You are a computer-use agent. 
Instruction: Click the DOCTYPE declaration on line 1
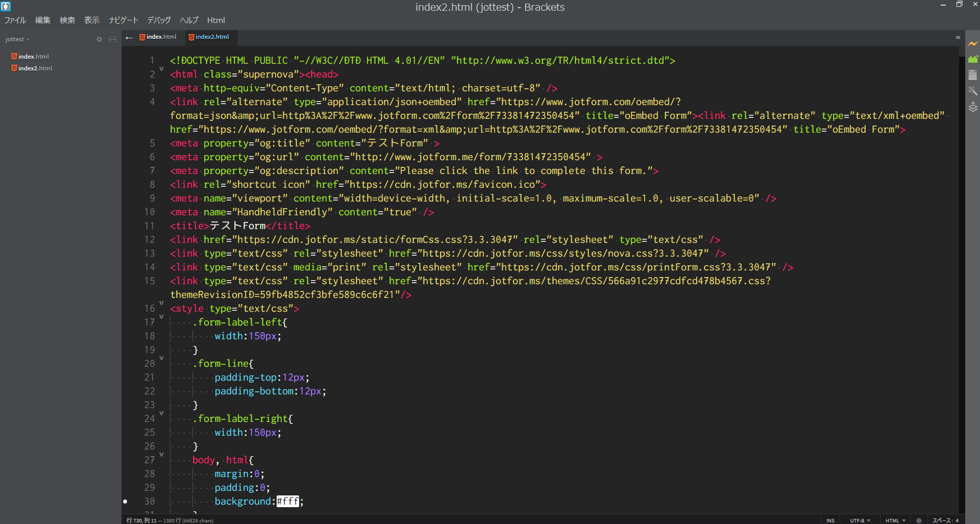tap(423, 61)
